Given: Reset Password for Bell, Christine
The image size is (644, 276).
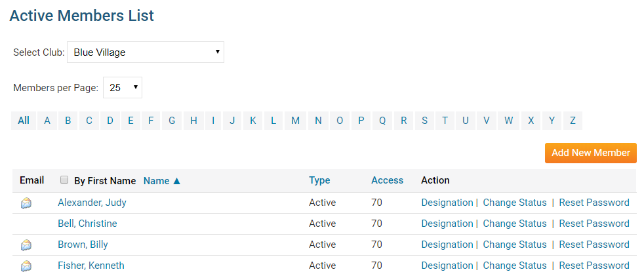Looking at the screenshot, I should pyautogui.click(x=594, y=224).
